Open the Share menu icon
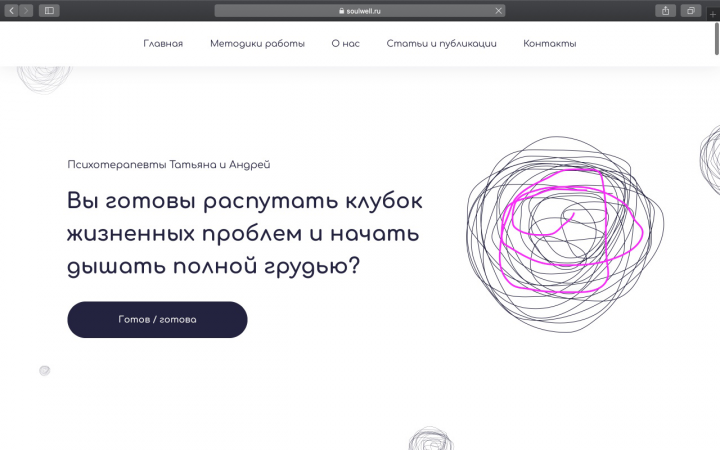This screenshot has height=450, width=720. (x=665, y=11)
